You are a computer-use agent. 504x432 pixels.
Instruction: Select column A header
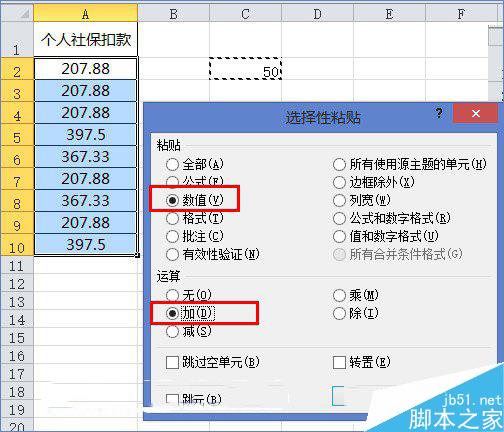pos(86,13)
